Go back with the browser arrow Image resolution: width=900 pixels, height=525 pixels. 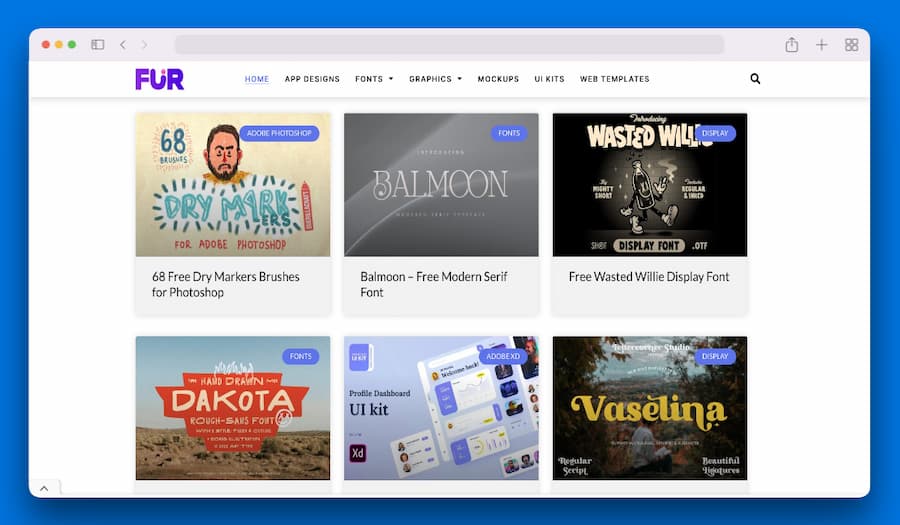pyautogui.click(x=123, y=45)
